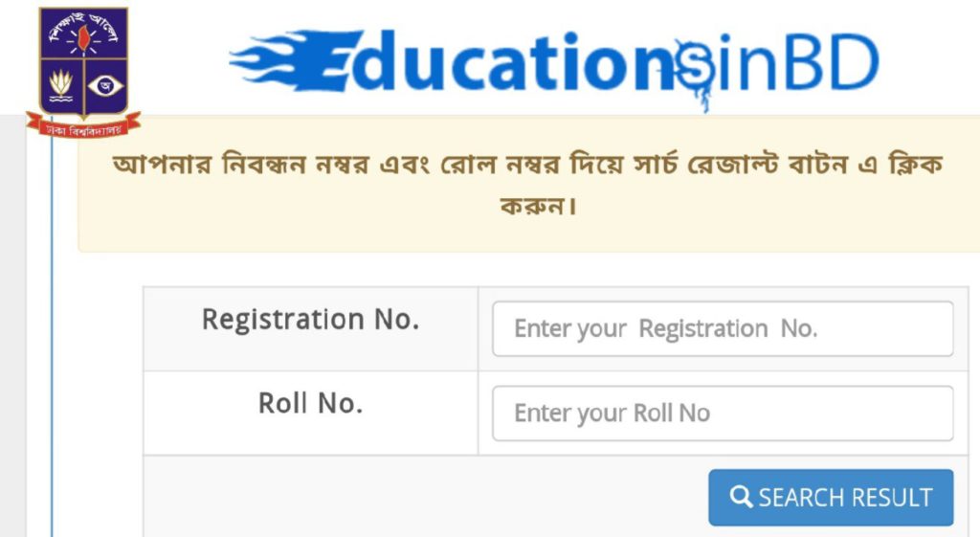
Task: Click the "Roll No." label
Action: (310, 404)
